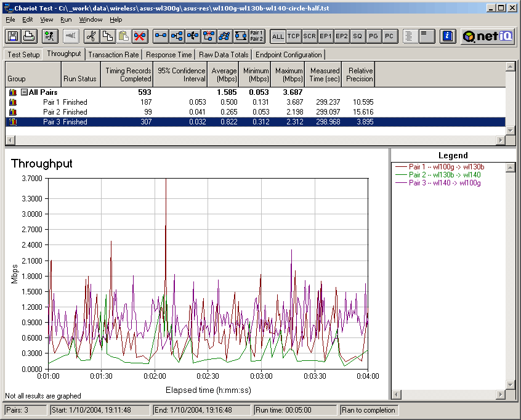Toggle the ALL filter button
The width and height of the screenshot is (521, 420).
278,36
